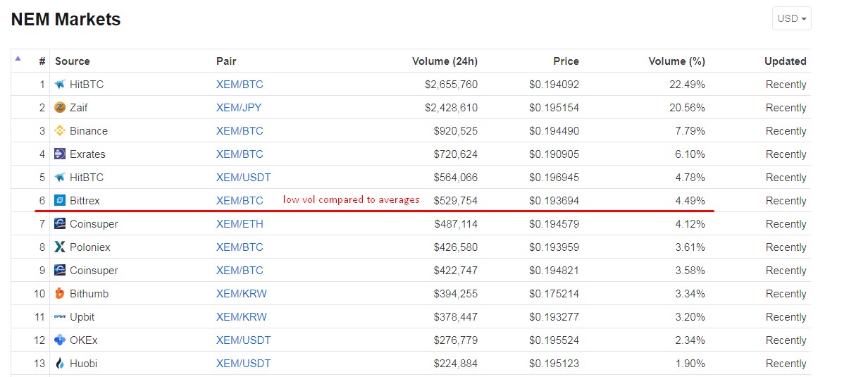Open XEM/BTC pair on Exrates
The width and height of the screenshot is (868, 377).
click(x=240, y=154)
